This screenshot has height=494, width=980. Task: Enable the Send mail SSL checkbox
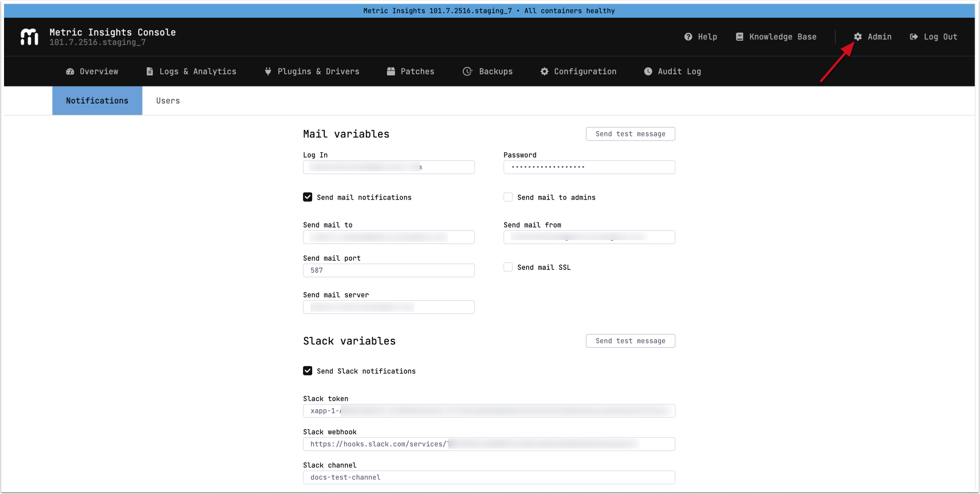(508, 267)
